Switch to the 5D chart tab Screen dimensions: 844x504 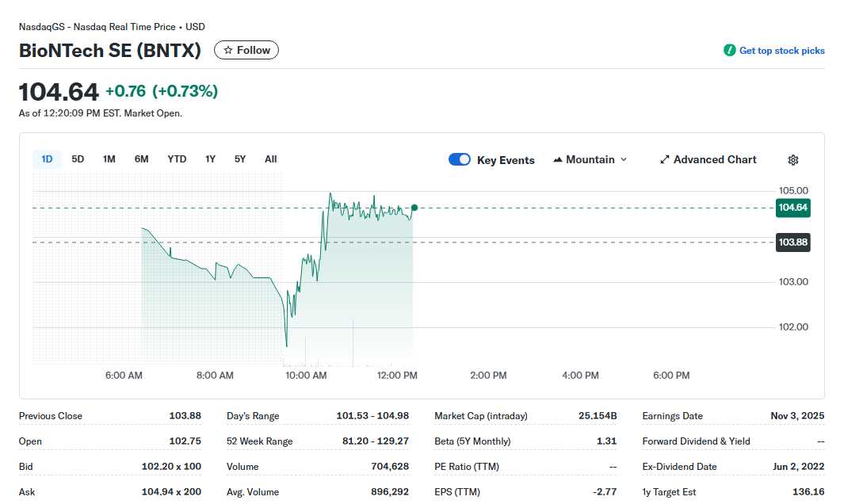78,158
